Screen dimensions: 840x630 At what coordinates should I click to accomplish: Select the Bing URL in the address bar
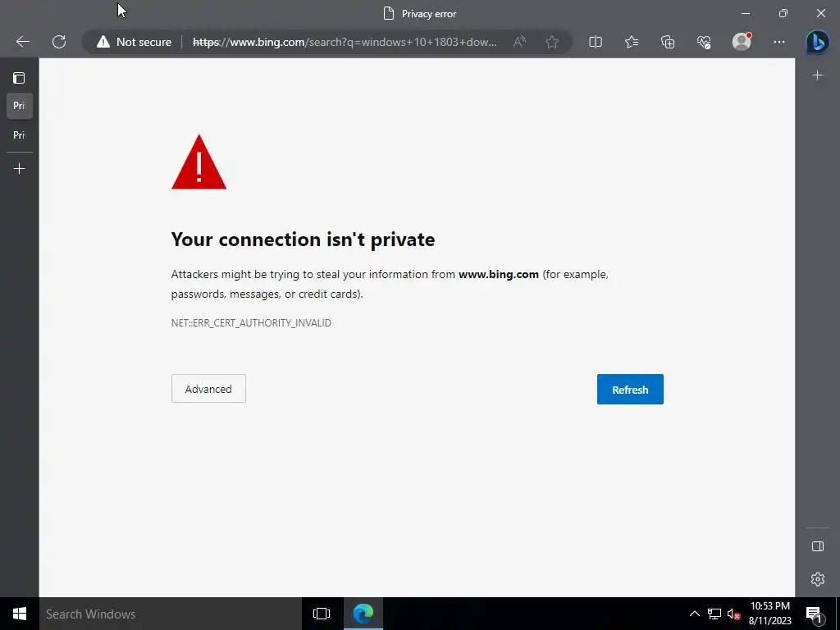coord(345,42)
